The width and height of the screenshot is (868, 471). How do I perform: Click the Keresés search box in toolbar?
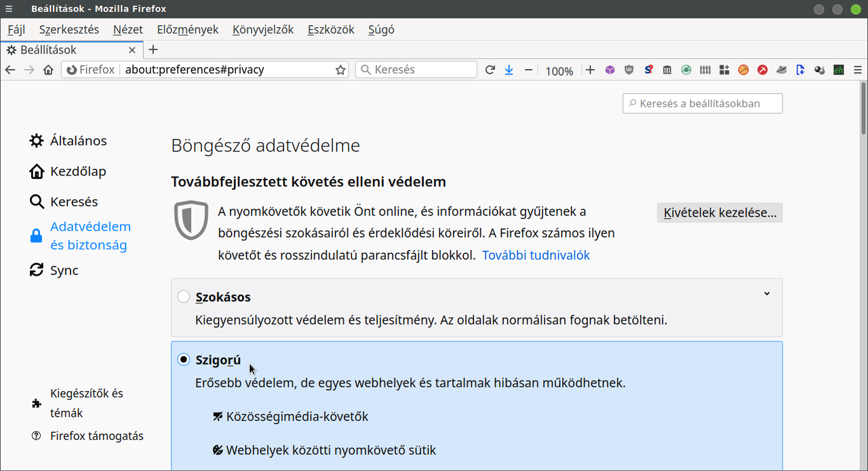416,69
